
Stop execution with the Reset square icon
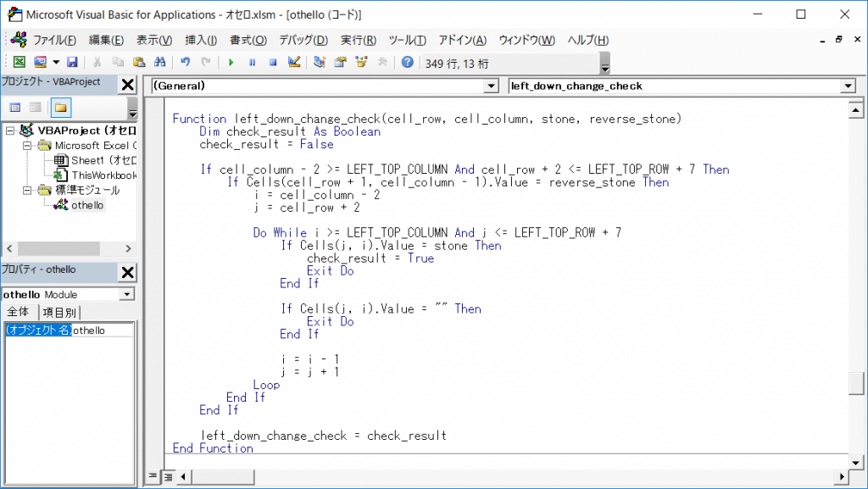click(x=273, y=62)
